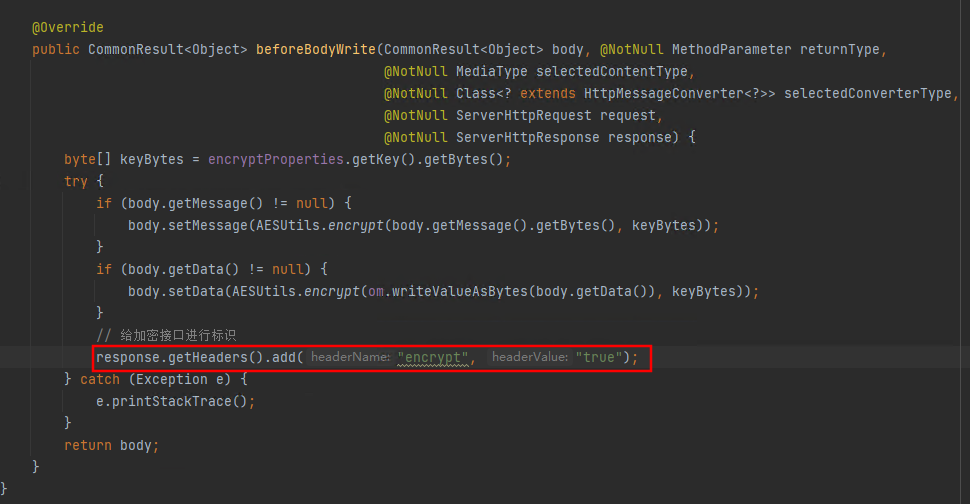Select the public keyword in method signature

(56, 49)
